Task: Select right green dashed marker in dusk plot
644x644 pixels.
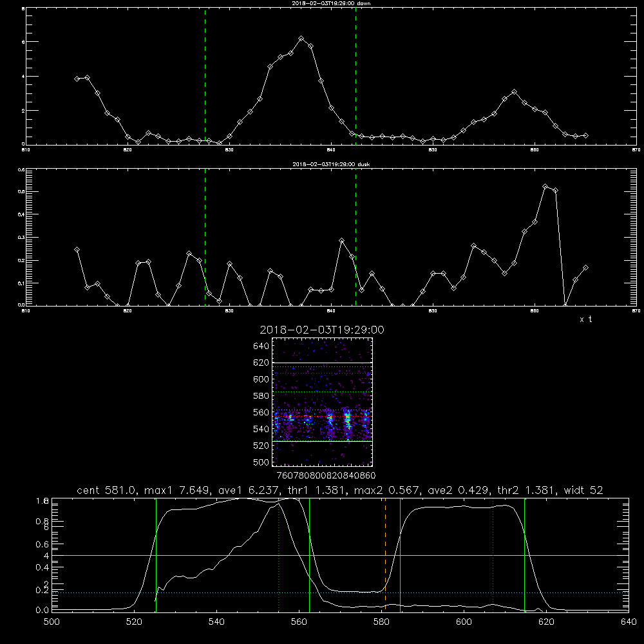Action: [x=355, y=238]
